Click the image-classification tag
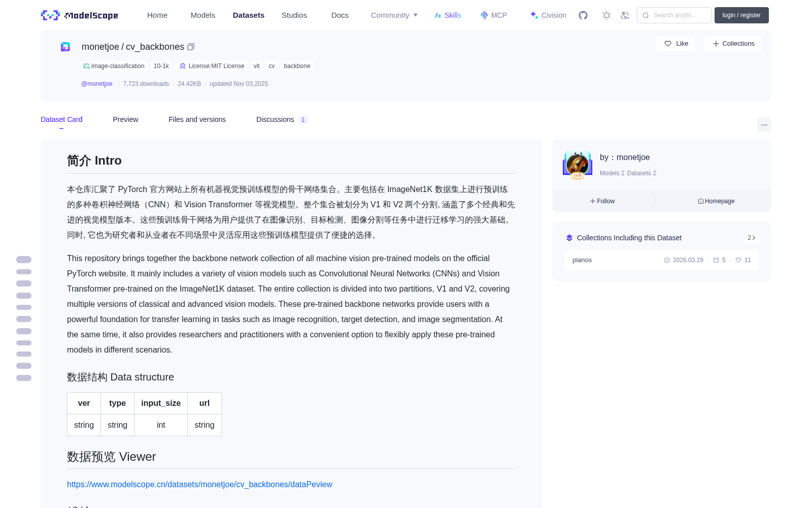Screen dimensions: 812x508 pyautogui.click(x=114, y=66)
